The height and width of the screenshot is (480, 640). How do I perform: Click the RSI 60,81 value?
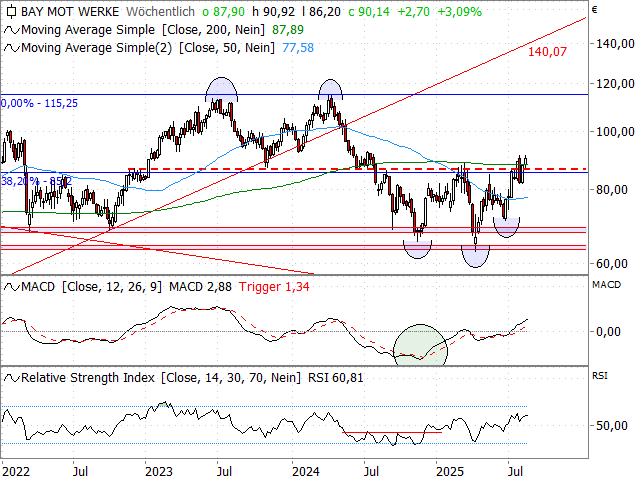336,378
